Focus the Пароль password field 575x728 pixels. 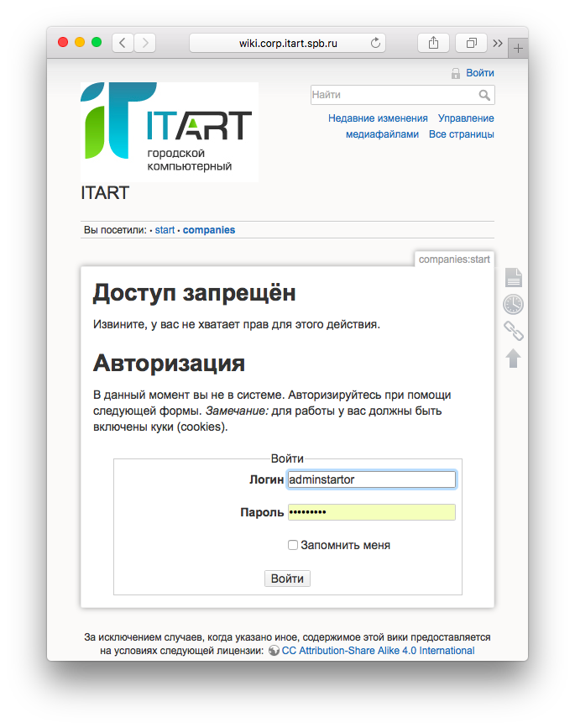point(371,512)
